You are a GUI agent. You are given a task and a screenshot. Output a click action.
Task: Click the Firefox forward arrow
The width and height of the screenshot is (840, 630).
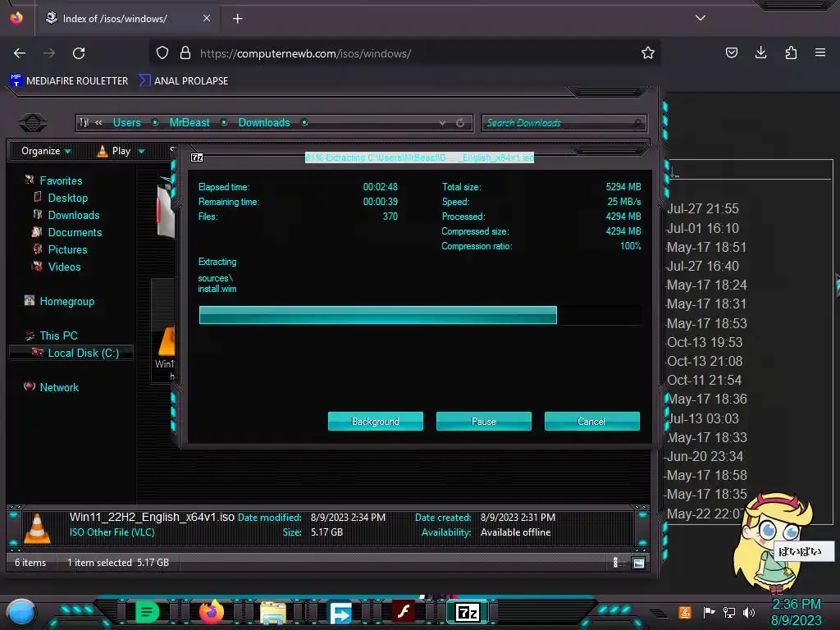pos(49,53)
